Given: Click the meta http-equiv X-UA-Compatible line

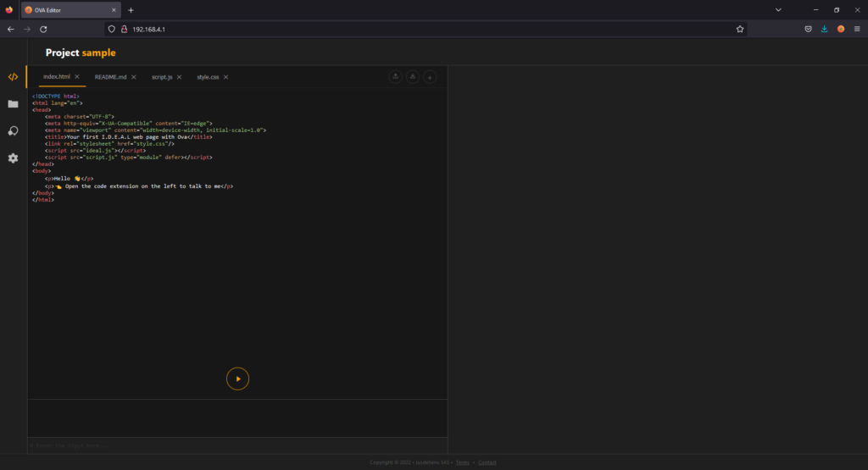Looking at the screenshot, I should coord(129,124).
